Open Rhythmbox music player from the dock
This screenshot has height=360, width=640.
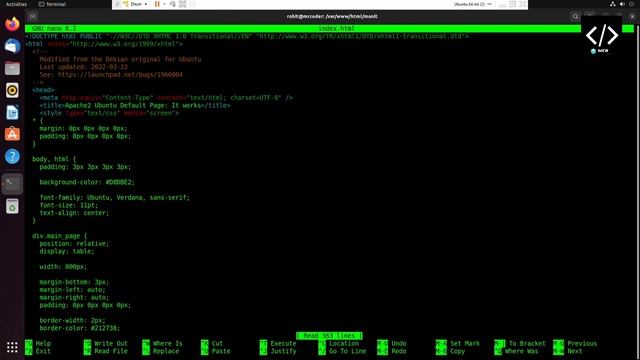click(12, 90)
